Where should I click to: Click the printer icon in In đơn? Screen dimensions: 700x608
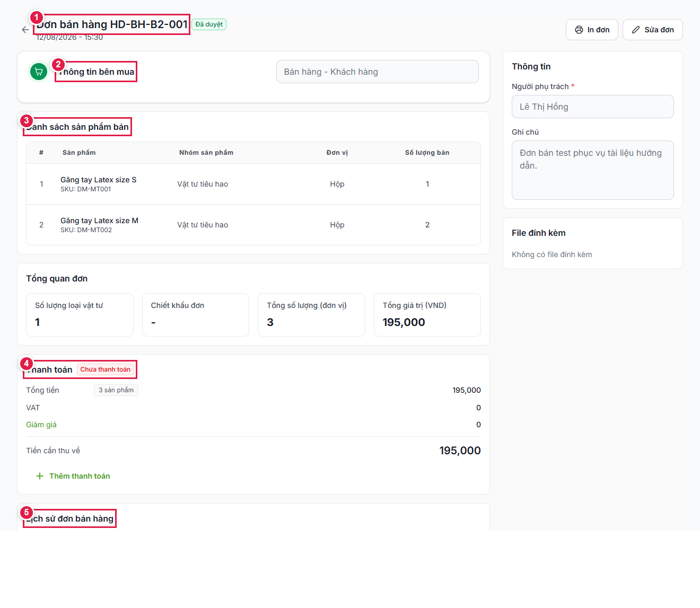[579, 30]
